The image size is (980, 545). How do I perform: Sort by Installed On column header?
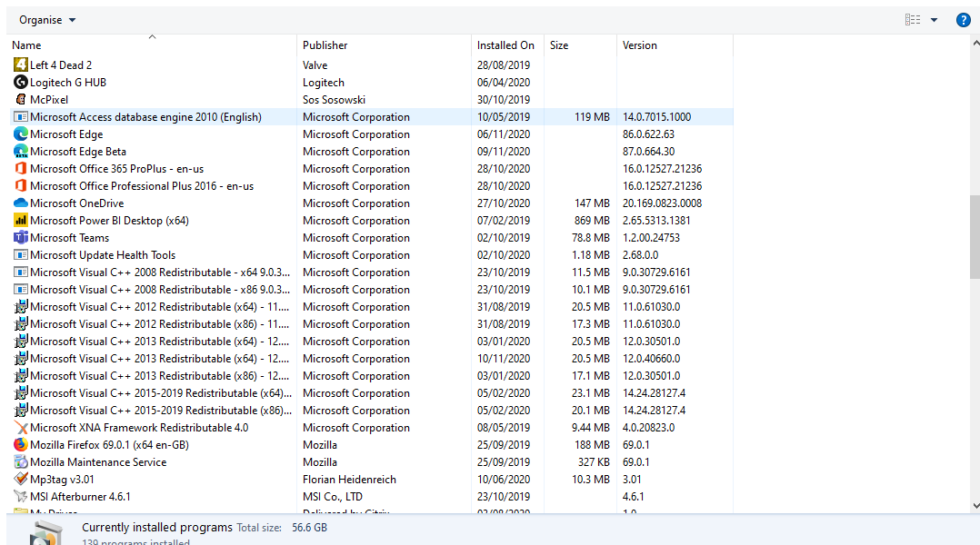(x=505, y=45)
